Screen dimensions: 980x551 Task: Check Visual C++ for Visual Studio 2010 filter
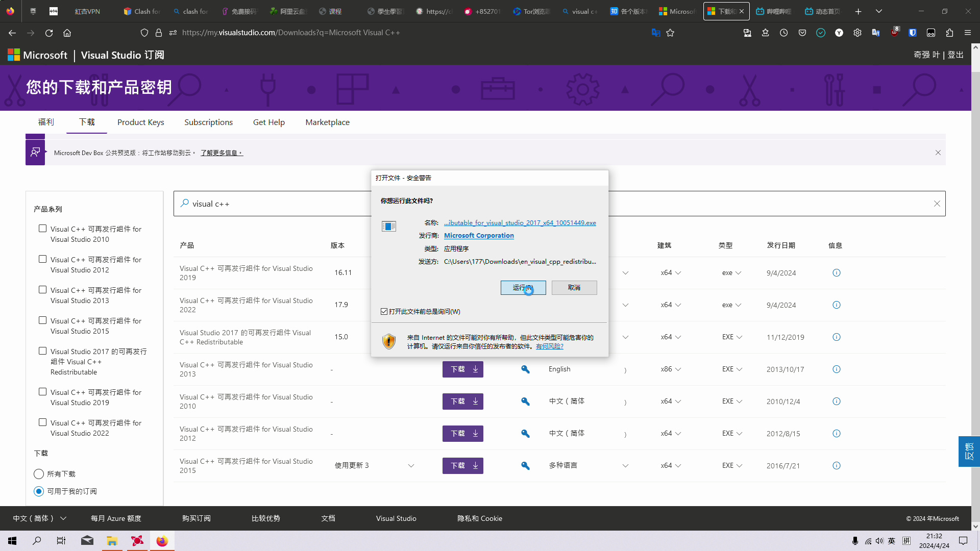43,229
